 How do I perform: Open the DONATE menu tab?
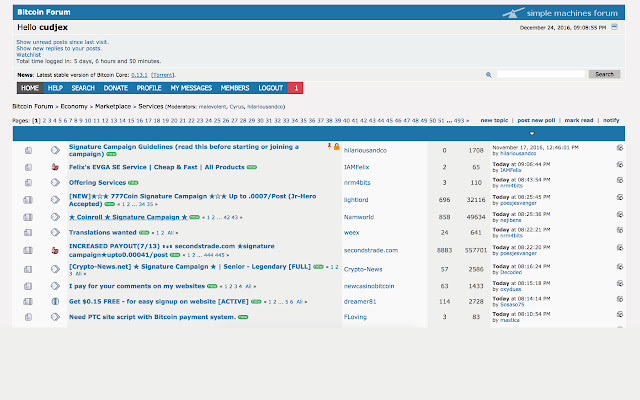pyautogui.click(x=116, y=88)
